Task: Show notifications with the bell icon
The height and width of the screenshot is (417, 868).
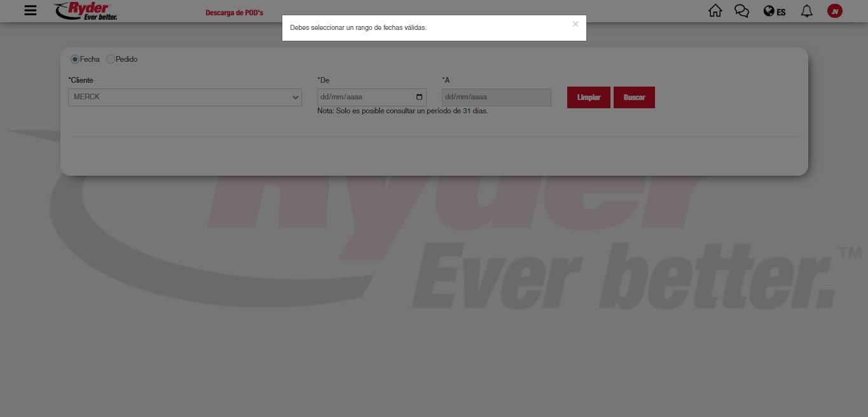Action: (x=806, y=11)
